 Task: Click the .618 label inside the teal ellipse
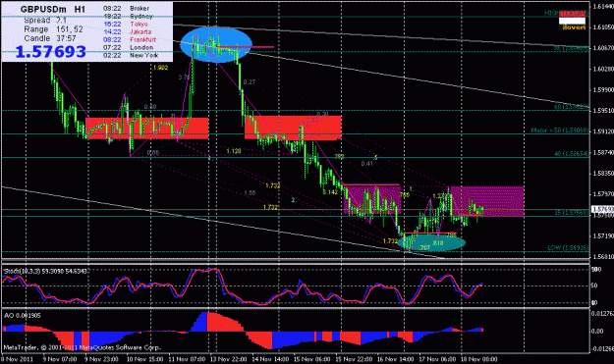point(438,243)
